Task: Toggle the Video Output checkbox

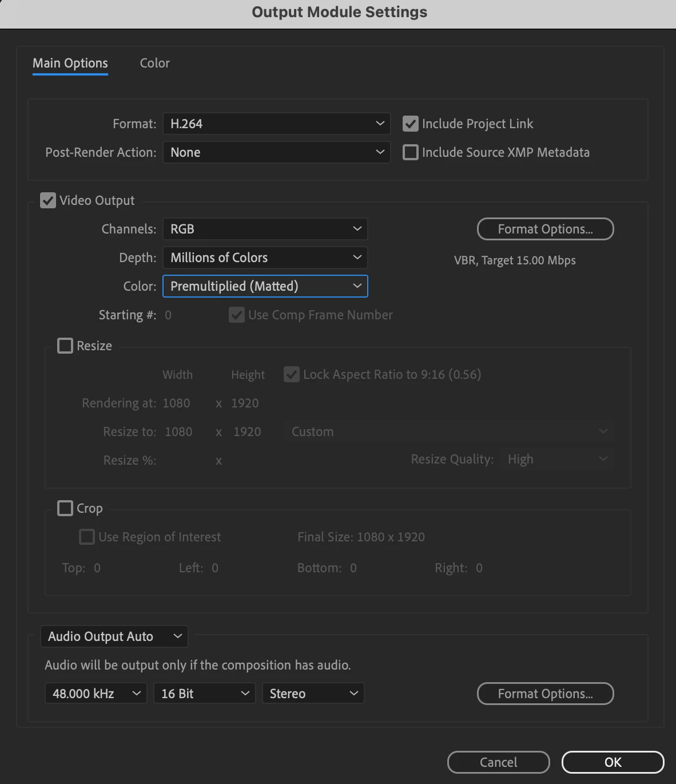Action: tap(48, 200)
